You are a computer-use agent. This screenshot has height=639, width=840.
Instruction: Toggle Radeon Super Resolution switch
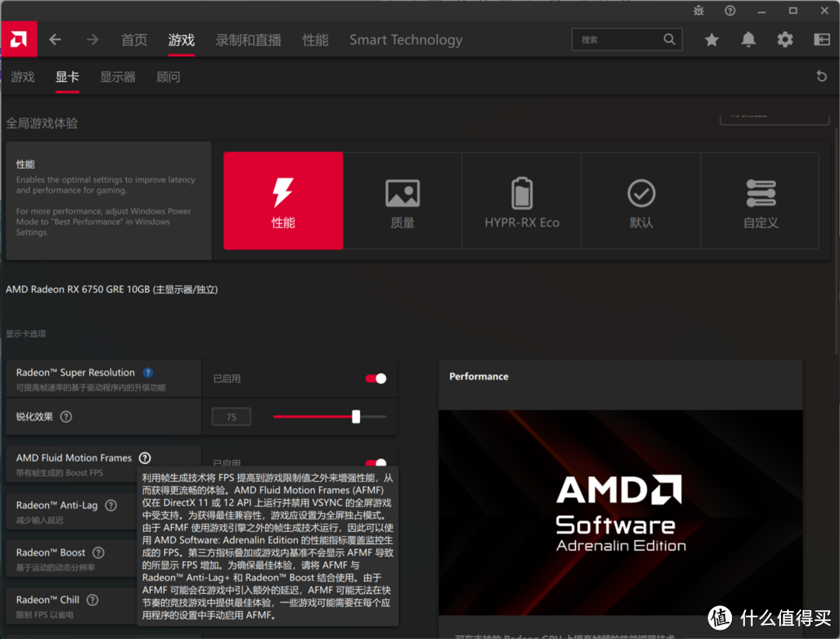click(x=376, y=378)
